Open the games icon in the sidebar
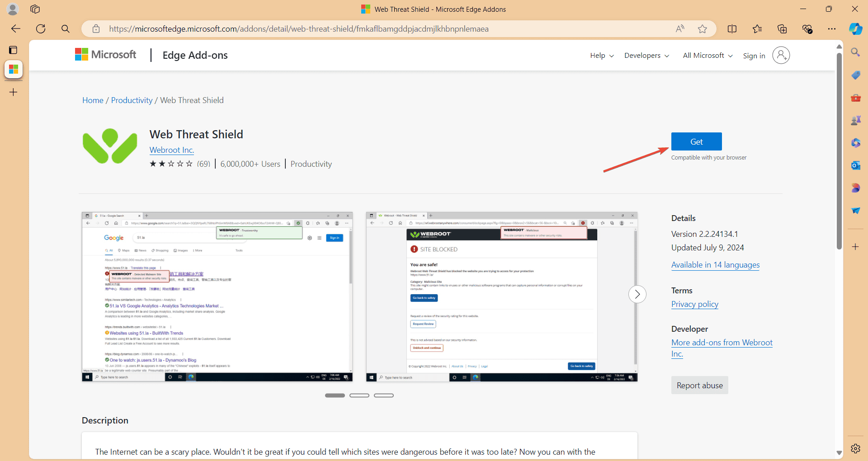This screenshot has height=461, width=868. (x=856, y=120)
